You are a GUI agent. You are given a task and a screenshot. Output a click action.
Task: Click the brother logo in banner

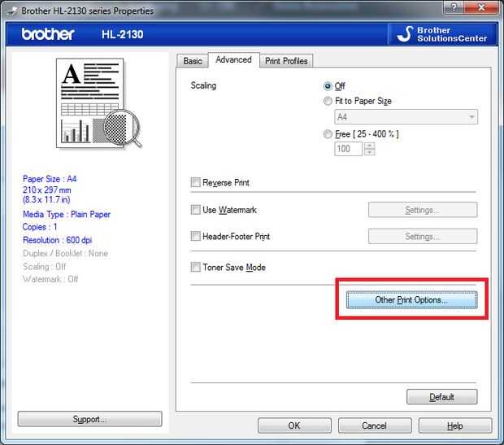coord(48,34)
